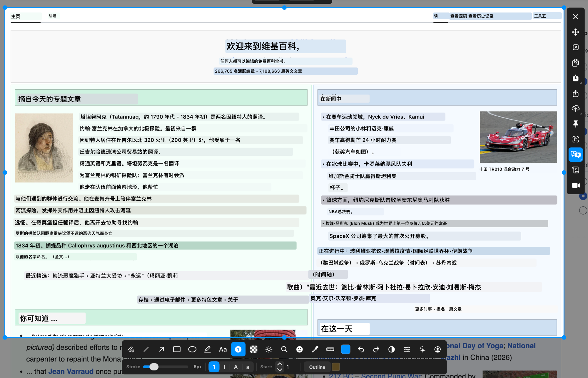Click the sparkle AI enhance icon
This screenshot has height=378, width=588.
[x=422, y=349]
